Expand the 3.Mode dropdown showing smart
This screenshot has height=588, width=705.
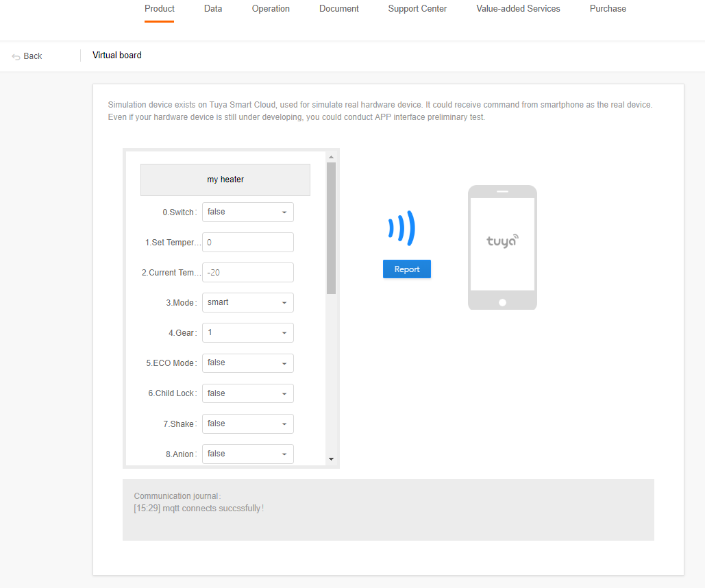point(247,303)
